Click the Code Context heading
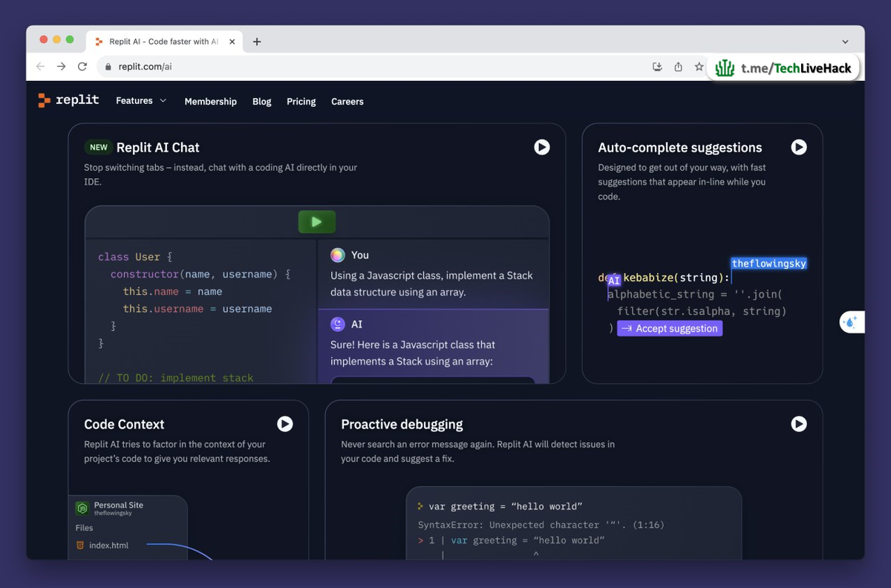Screen dimensions: 891x588 click(124, 425)
